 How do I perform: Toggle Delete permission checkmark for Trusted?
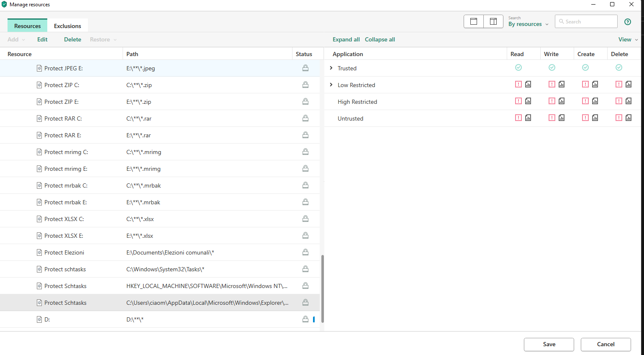click(x=619, y=67)
